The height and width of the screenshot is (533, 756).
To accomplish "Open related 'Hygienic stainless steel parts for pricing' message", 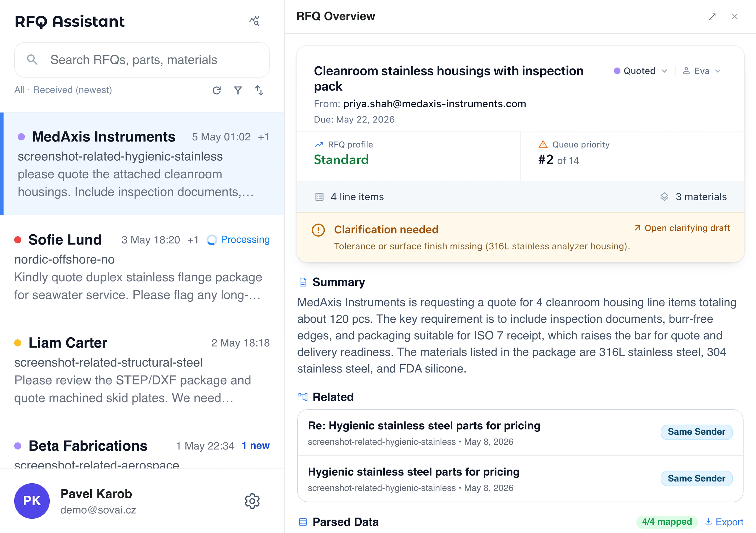I will 520,479.
